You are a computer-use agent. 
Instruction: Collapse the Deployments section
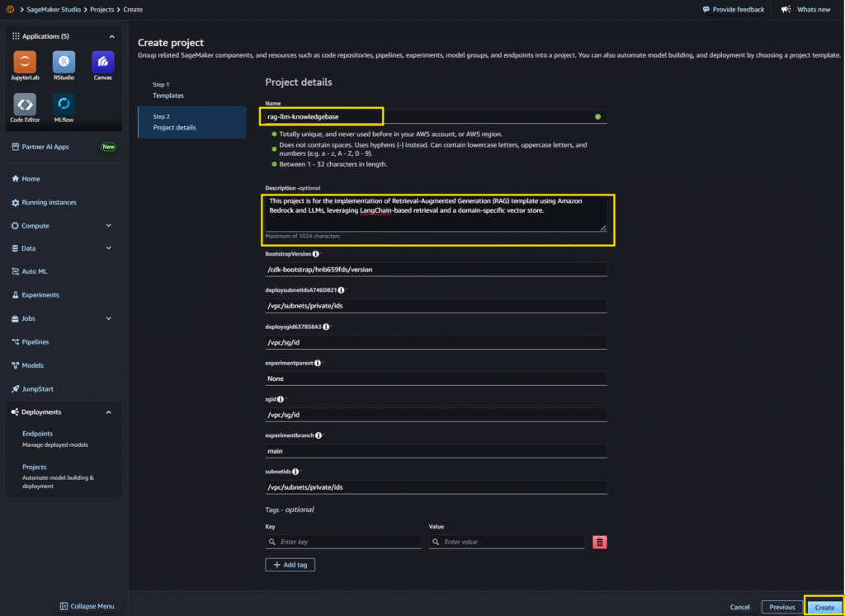(x=109, y=412)
